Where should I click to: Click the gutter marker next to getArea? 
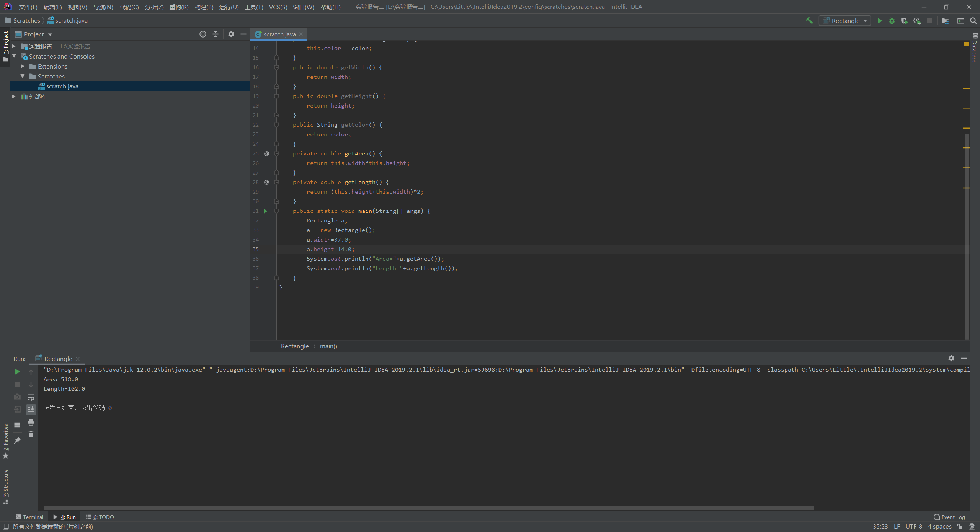(266, 153)
